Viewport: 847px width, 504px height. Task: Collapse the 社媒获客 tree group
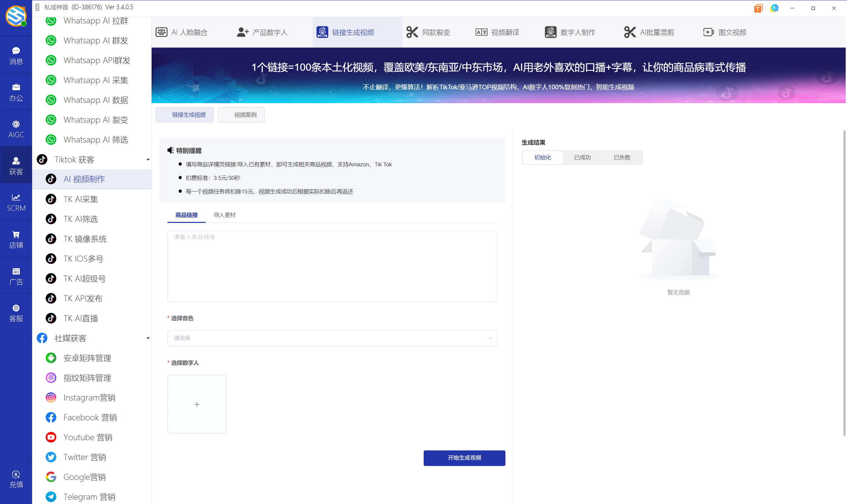click(148, 338)
